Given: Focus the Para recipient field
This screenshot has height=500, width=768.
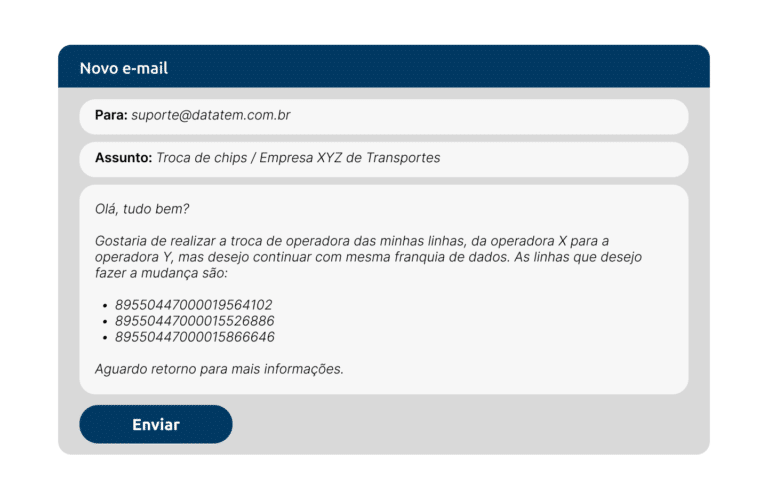Looking at the screenshot, I should (384, 117).
